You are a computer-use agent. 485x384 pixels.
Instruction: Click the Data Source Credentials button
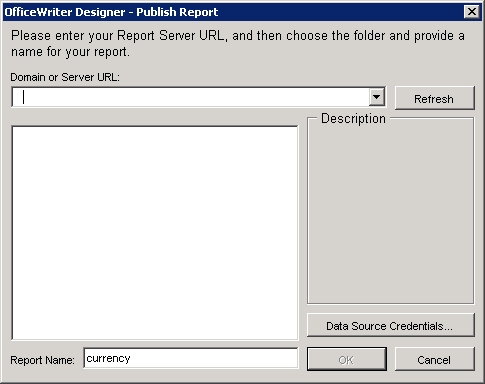(x=390, y=325)
